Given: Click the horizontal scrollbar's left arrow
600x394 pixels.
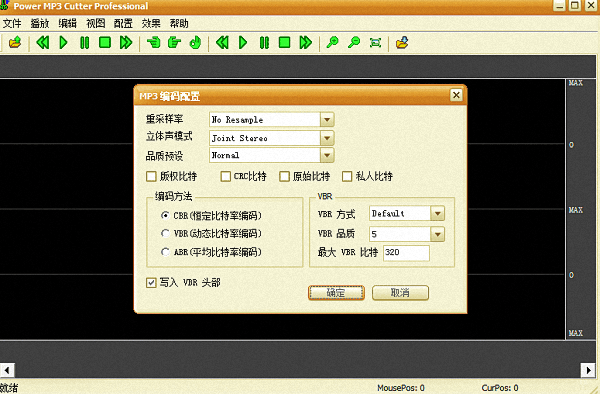Looking at the screenshot, I should pos(7,370).
